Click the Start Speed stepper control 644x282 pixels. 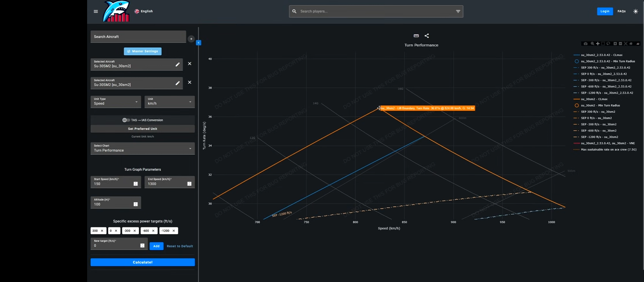pos(136,184)
